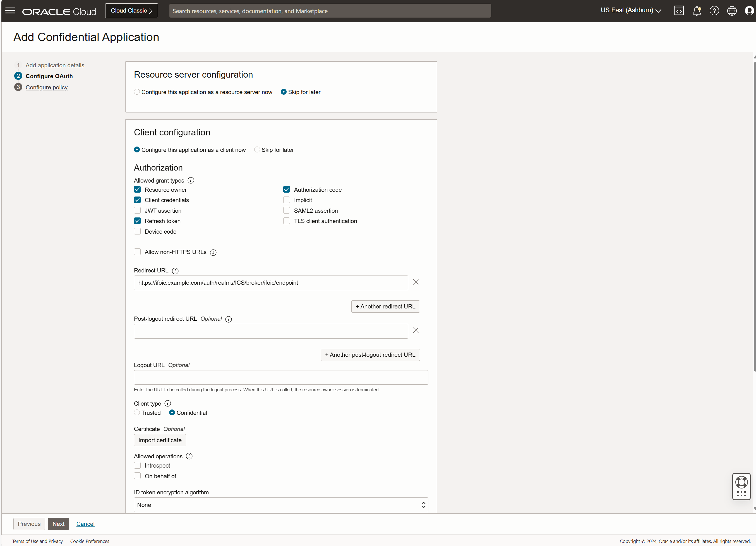Open the hamburger navigation menu

tap(10, 11)
